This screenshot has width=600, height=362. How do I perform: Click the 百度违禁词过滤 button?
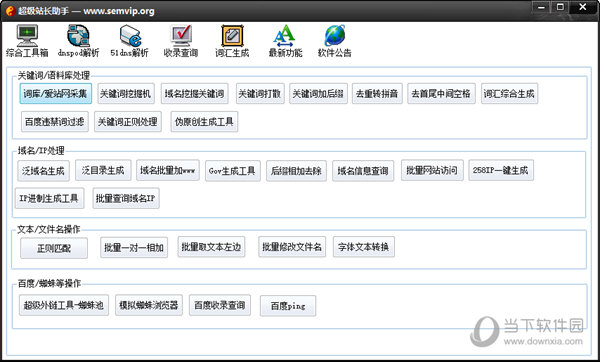[55, 122]
